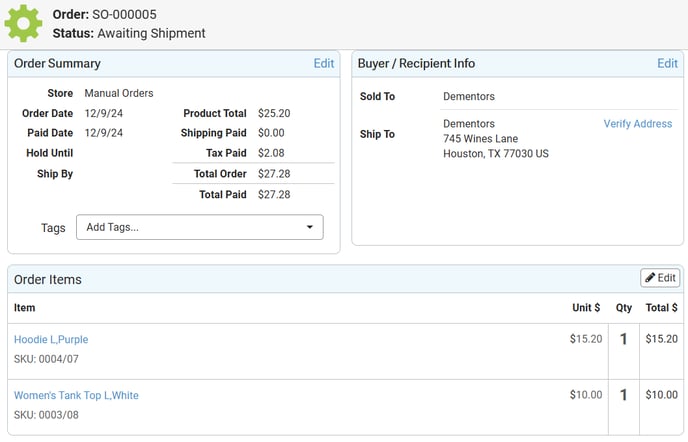Screen dimensions: 688x442
Task: Click the Buyer / Recipient Info title
Action: (x=416, y=64)
